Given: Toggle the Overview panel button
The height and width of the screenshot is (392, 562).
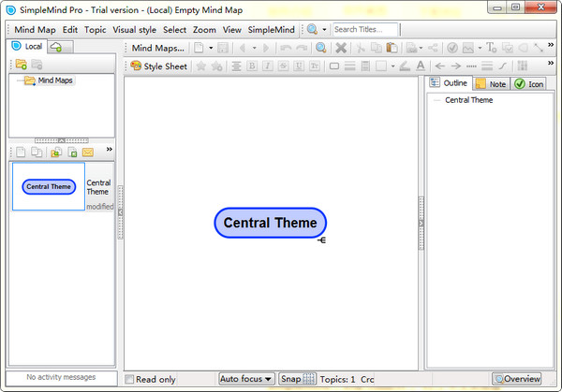Looking at the screenshot, I should pyautogui.click(x=516, y=379).
